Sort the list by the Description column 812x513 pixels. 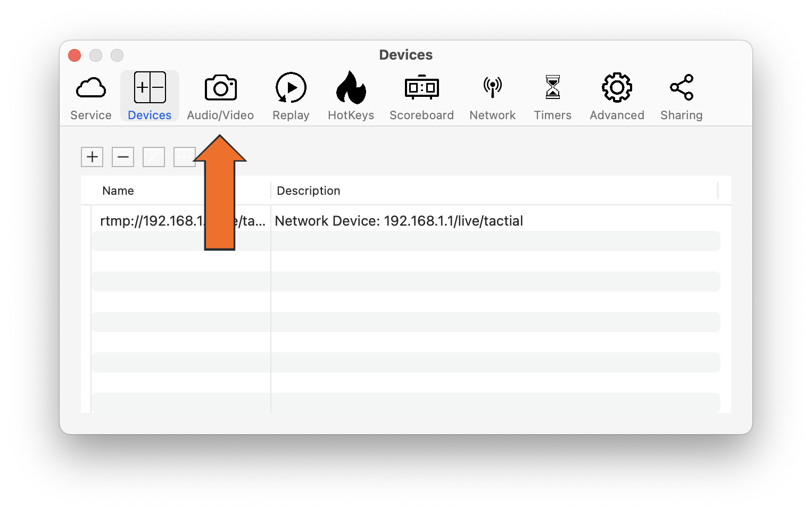pyautogui.click(x=308, y=191)
